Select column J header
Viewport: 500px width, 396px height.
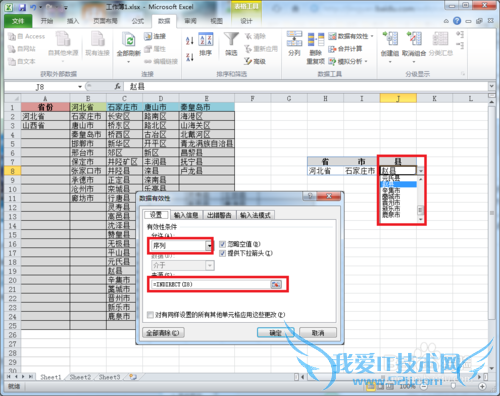(x=398, y=98)
